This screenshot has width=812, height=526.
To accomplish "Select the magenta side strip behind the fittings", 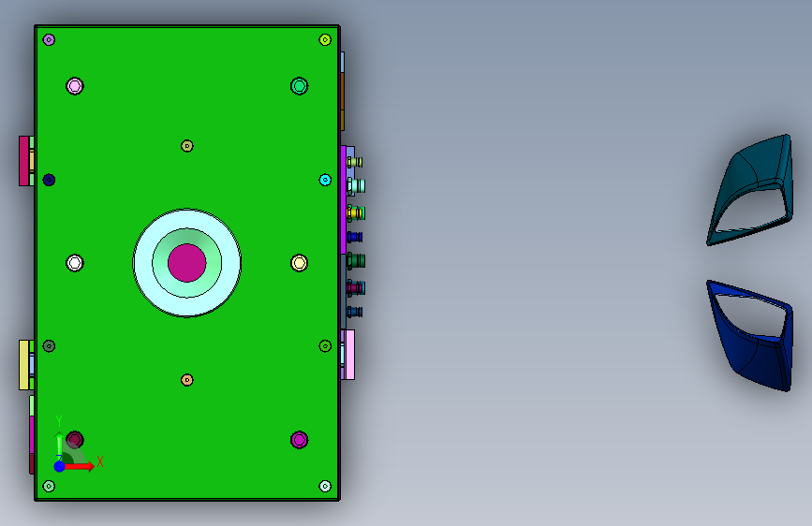I will click(x=343, y=200).
